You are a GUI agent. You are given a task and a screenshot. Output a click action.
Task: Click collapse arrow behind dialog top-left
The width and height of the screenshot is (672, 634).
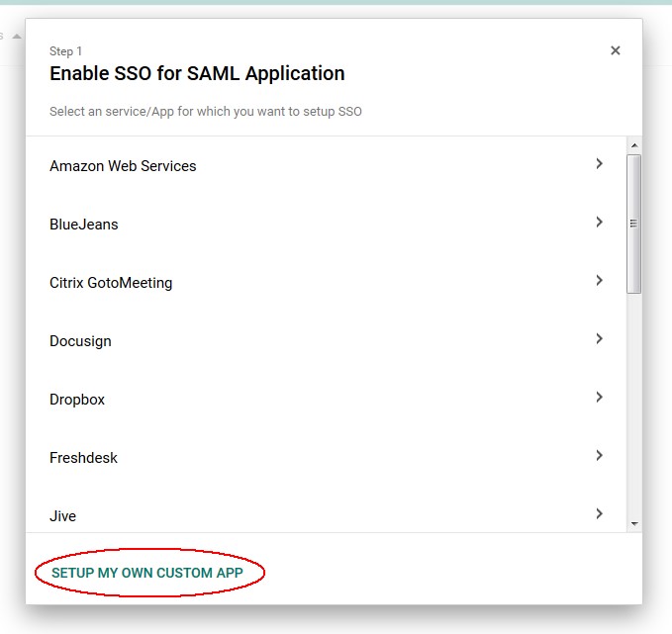pos(17,36)
